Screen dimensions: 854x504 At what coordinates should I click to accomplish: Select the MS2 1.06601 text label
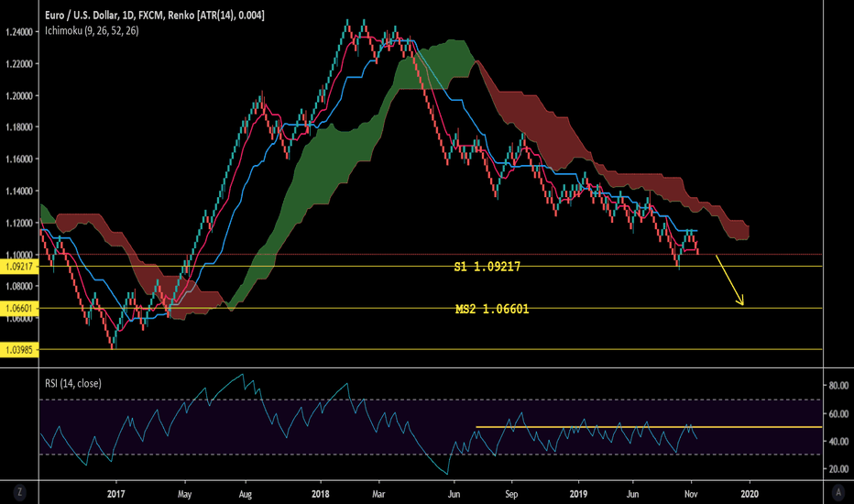[491, 310]
